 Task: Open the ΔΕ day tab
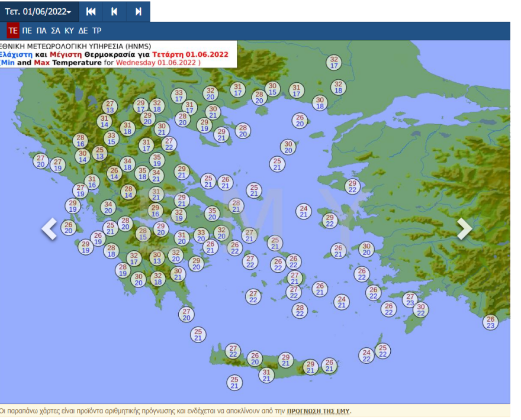point(83,31)
